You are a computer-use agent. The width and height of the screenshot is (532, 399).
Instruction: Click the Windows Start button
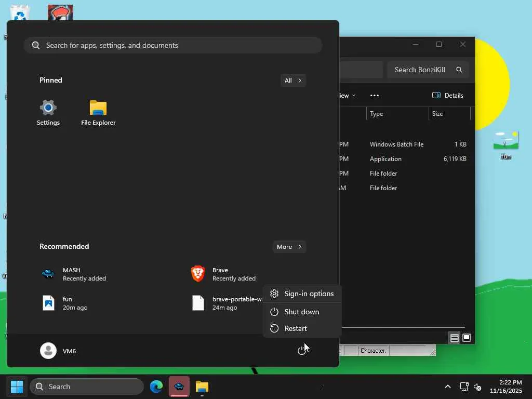tap(17, 387)
